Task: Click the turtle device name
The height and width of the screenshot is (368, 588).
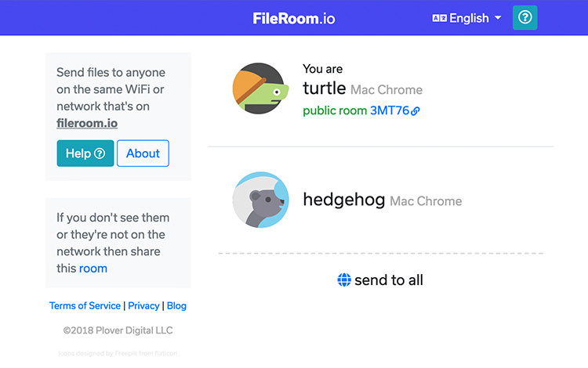Action: click(324, 88)
